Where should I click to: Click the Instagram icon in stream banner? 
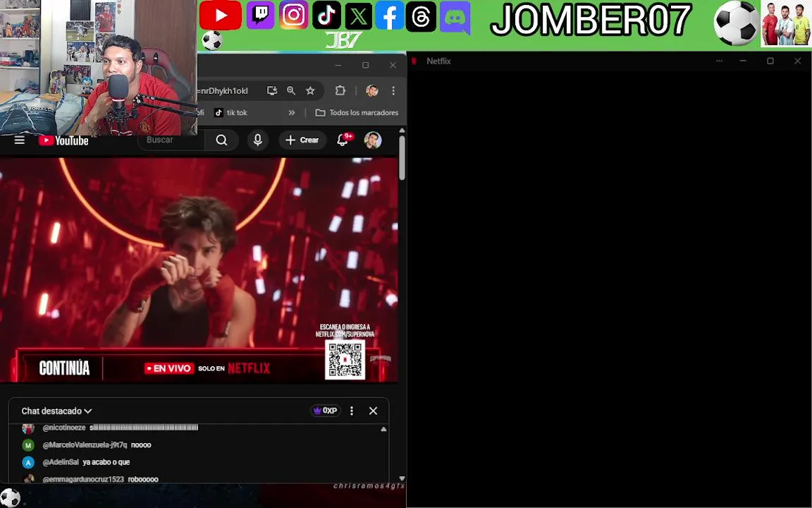click(294, 15)
